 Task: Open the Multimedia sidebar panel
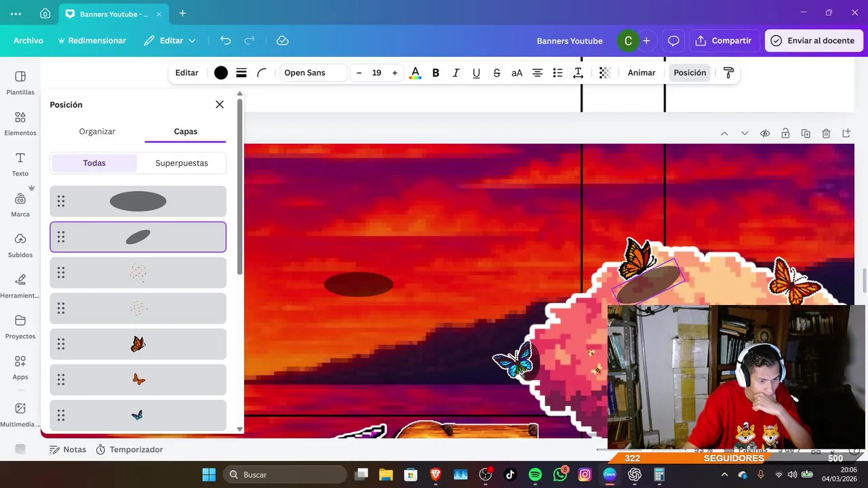coord(20,415)
